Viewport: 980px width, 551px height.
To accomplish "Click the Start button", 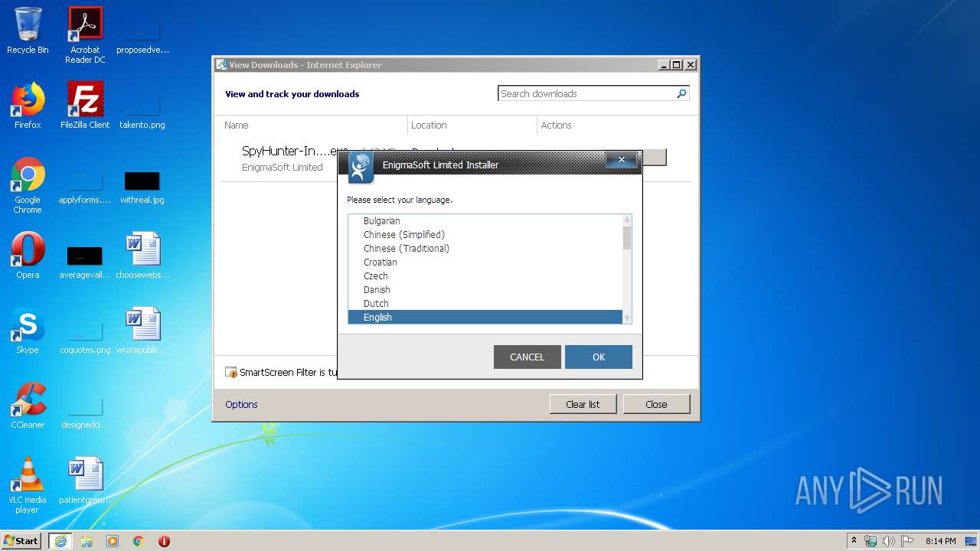I will 21,541.
